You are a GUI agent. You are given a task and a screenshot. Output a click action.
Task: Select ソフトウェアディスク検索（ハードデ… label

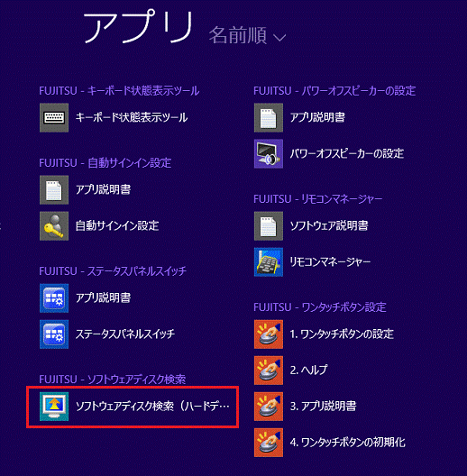coord(152,407)
